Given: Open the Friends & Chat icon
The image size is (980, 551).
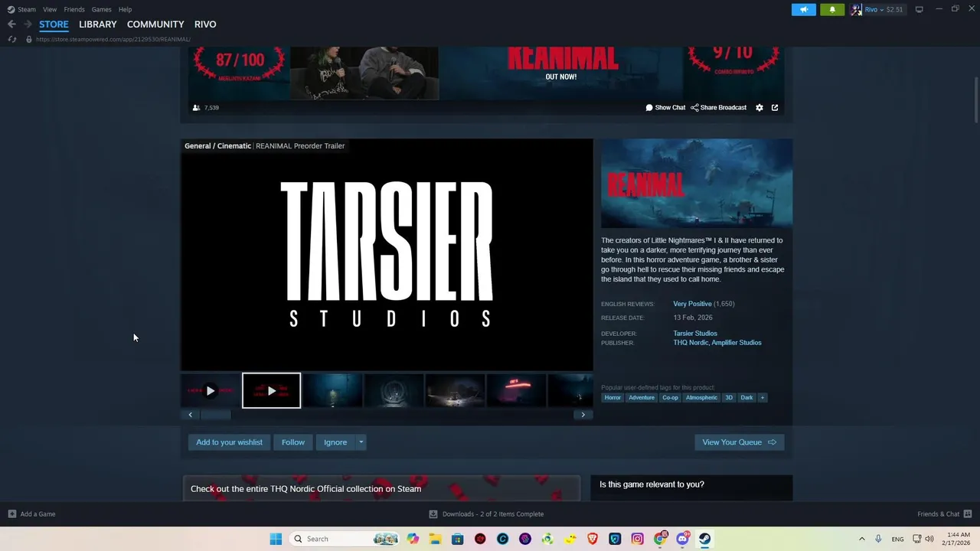Looking at the screenshot, I should click(967, 514).
